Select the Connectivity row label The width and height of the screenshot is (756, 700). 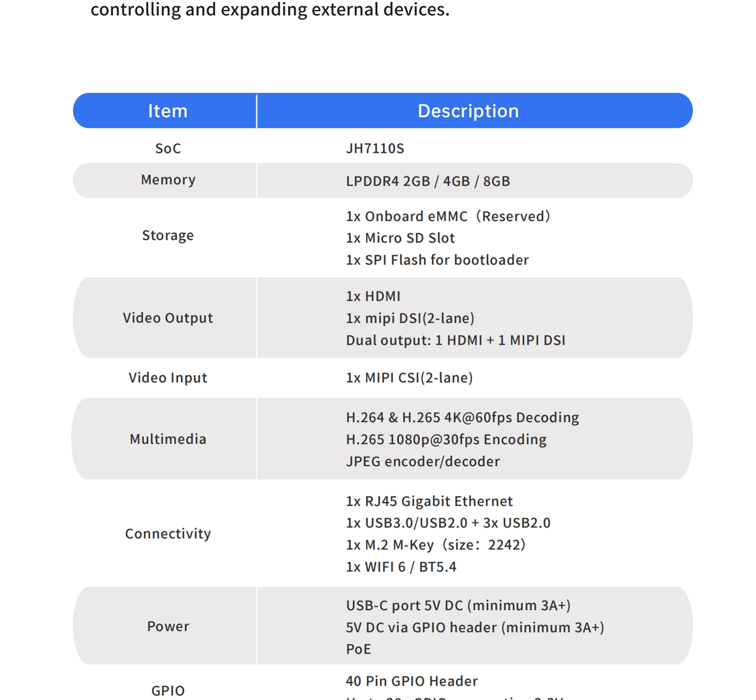168,533
